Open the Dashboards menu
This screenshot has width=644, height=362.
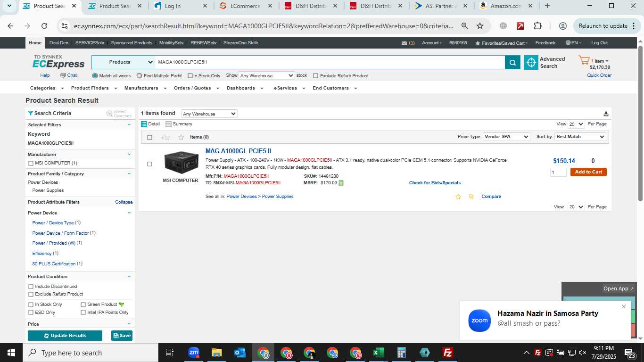[244, 88]
